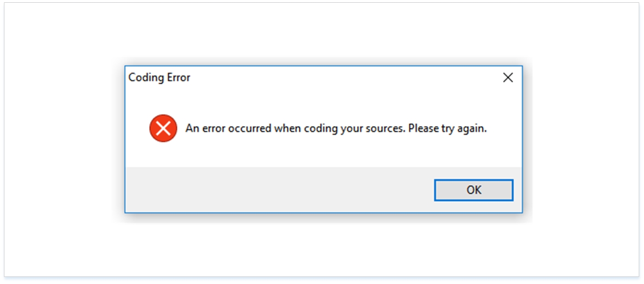Screen dimensions: 644x284
Task: Click the word "again" in the message
Action: [470, 129]
